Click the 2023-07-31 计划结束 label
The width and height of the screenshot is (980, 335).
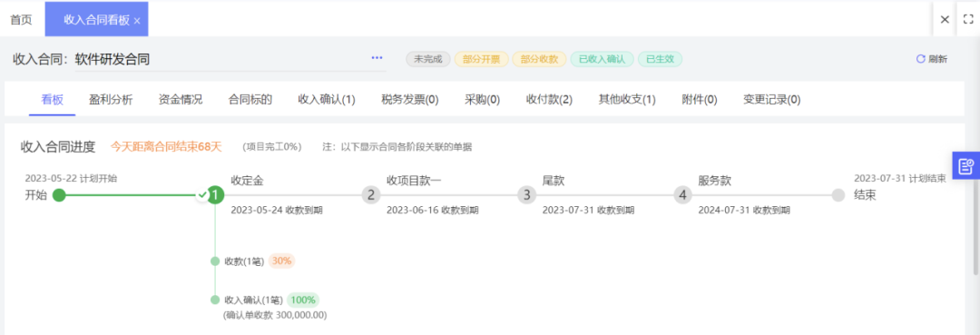(899, 178)
